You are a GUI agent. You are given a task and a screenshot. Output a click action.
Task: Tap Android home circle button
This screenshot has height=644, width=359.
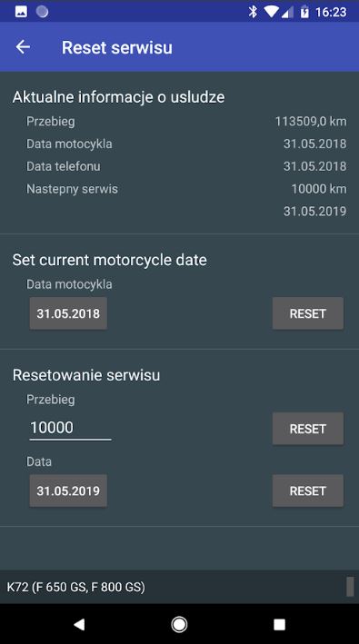coord(180,624)
